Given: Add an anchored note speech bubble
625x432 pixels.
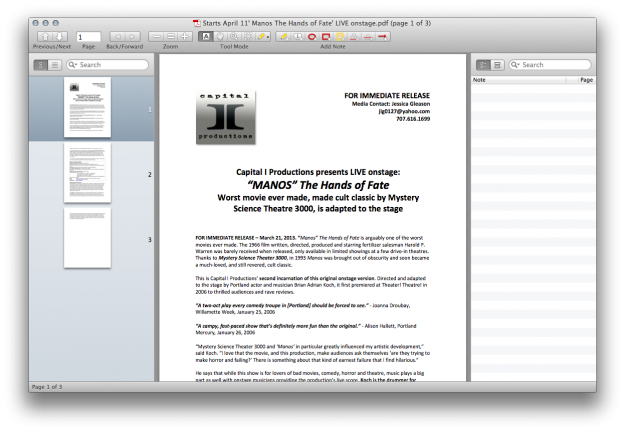Looking at the screenshot, I should tap(298, 37).
